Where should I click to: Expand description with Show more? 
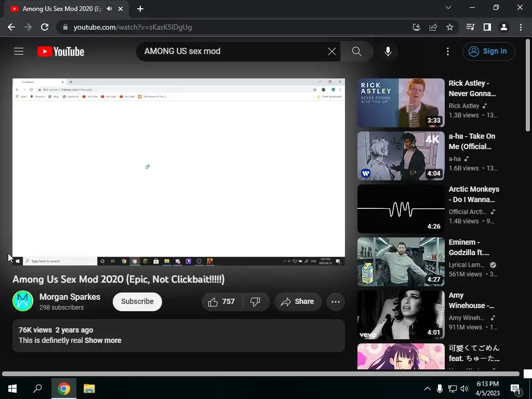coord(103,340)
